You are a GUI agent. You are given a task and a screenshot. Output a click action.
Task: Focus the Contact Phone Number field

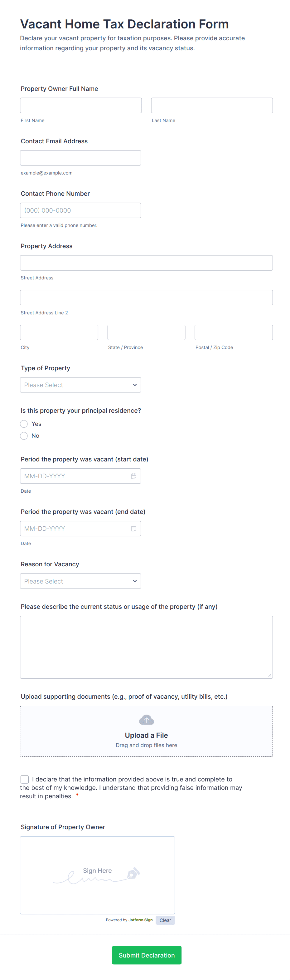click(80, 210)
